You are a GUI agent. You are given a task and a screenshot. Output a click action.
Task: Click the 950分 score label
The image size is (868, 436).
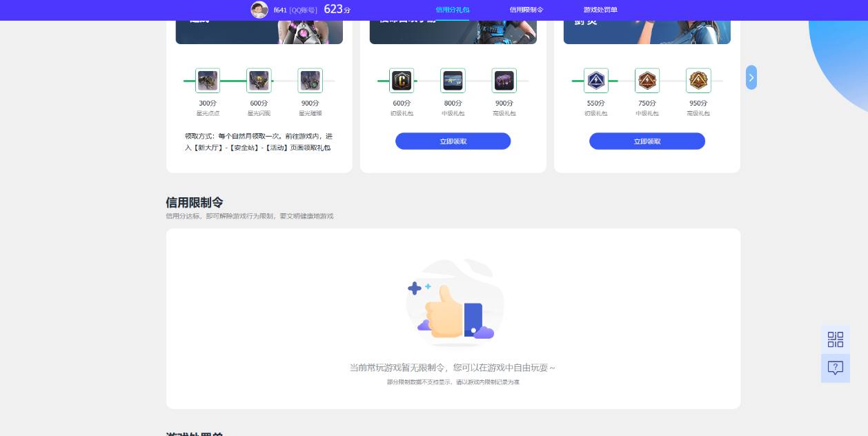coord(698,103)
